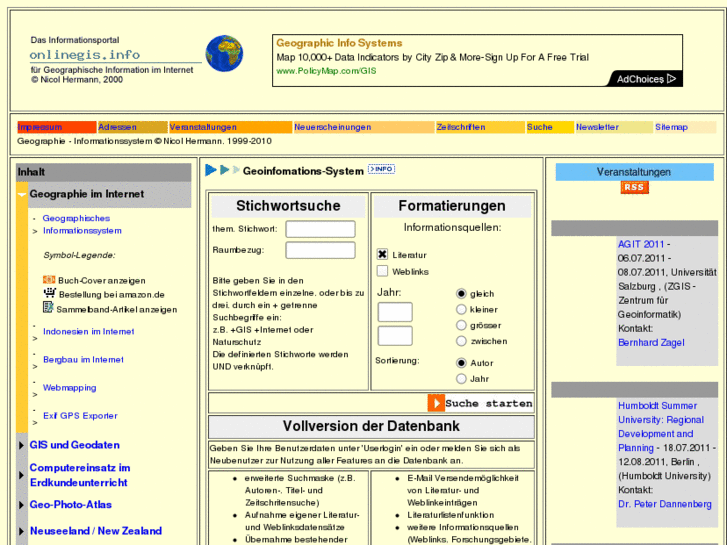Click the orange arrow on Suche starten
727x545 pixels.
click(x=436, y=403)
